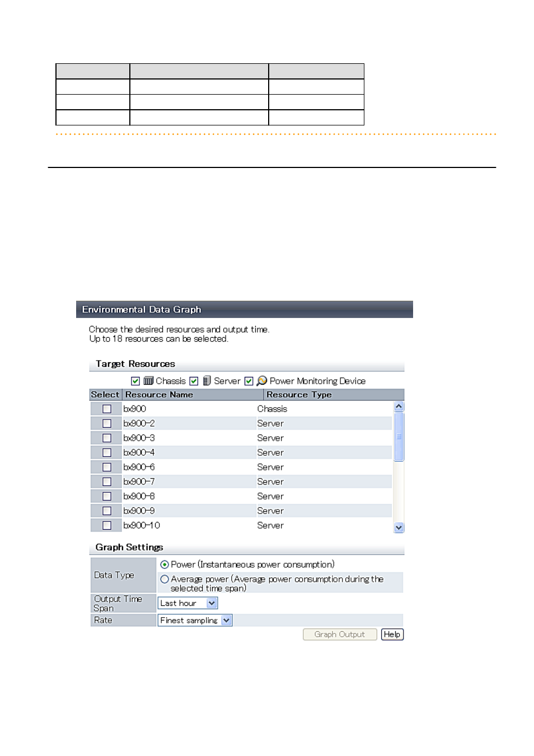This screenshot has height=756, width=534.
Task: Click the Graph Output button
Action: 340,634
